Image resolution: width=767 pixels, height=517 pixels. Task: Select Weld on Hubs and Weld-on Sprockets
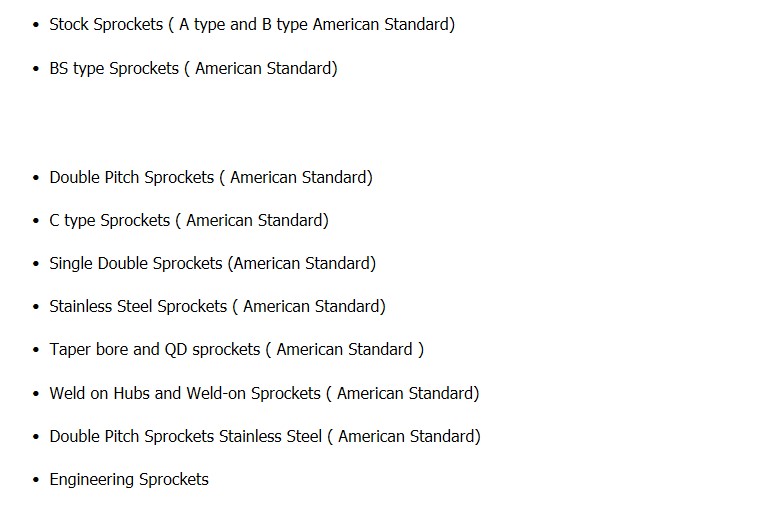(x=264, y=393)
